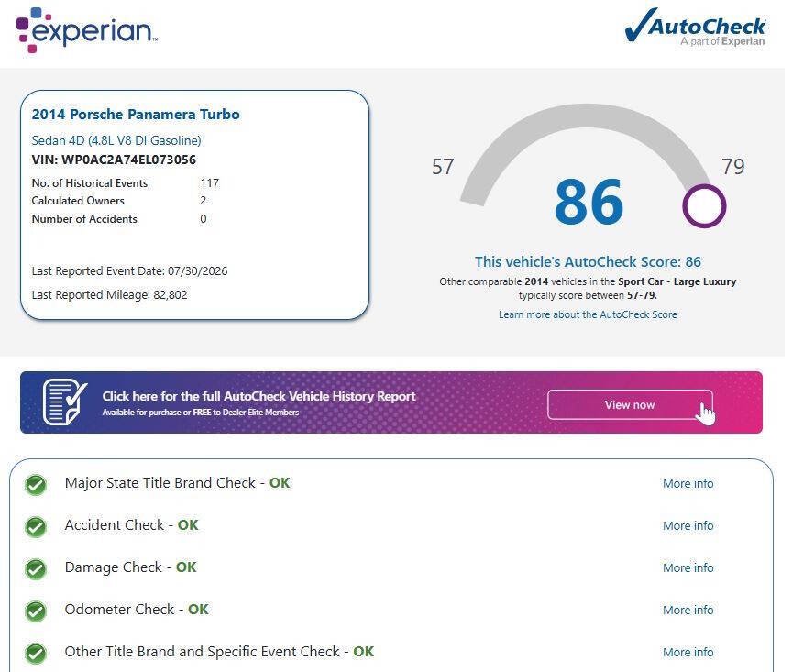Click the green check next to Major State Title Brand Check
The image size is (792, 672).
(36, 485)
